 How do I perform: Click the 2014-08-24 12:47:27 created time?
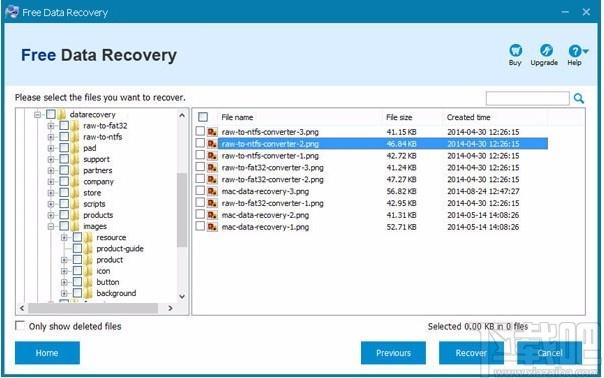click(x=483, y=192)
